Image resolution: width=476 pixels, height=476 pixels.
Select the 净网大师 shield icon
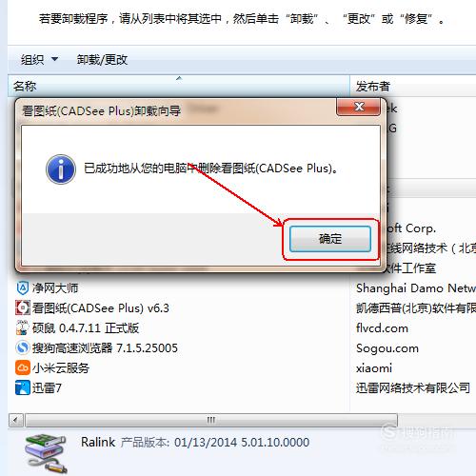click(x=23, y=288)
